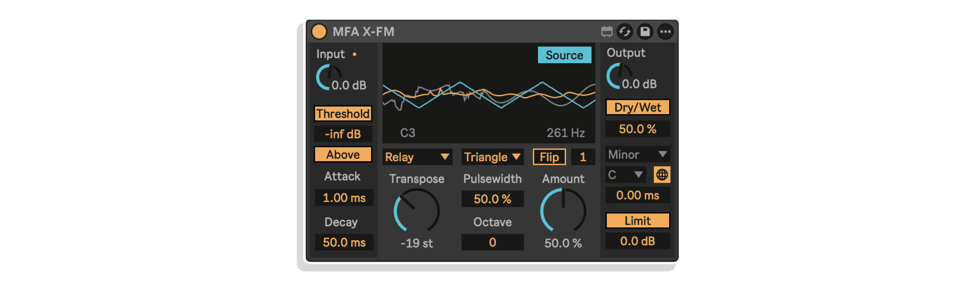980x281 pixels.
Task: Click the Transpose knob
Action: point(416,211)
